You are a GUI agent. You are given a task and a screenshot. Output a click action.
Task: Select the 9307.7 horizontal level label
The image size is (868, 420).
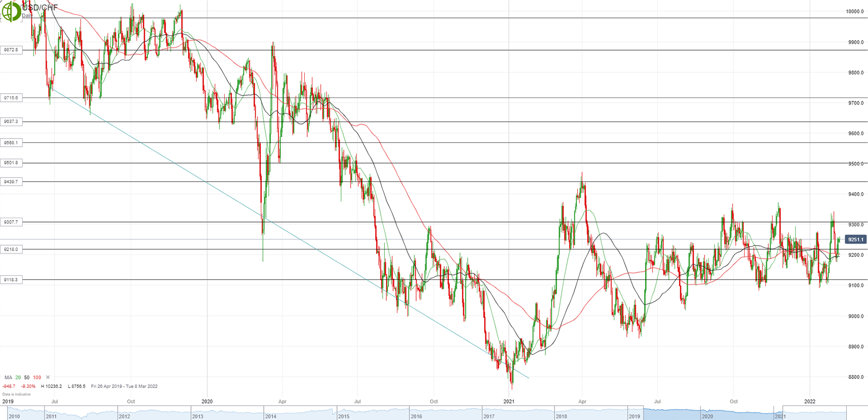[11, 223]
